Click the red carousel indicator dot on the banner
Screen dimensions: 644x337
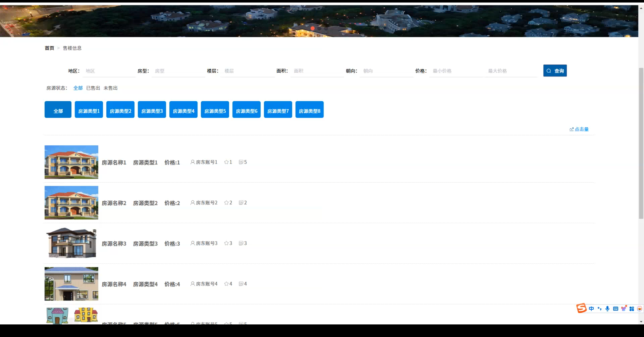tap(312, 28)
